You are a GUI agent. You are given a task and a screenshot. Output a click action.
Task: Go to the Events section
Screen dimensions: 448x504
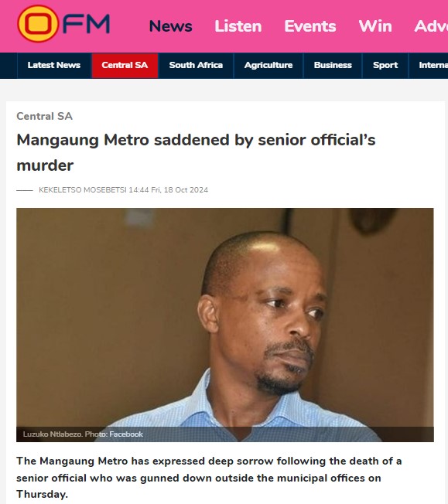point(310,26)
